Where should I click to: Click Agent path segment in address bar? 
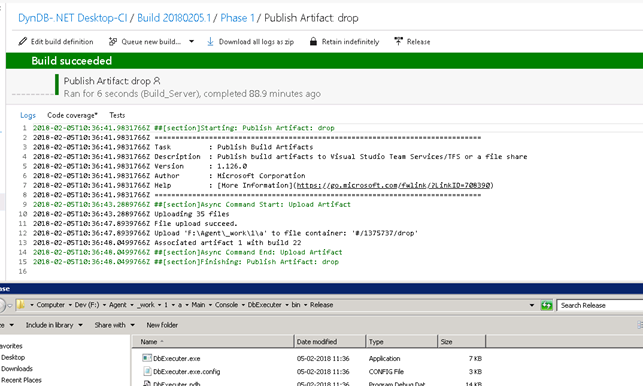coord(118,305)
